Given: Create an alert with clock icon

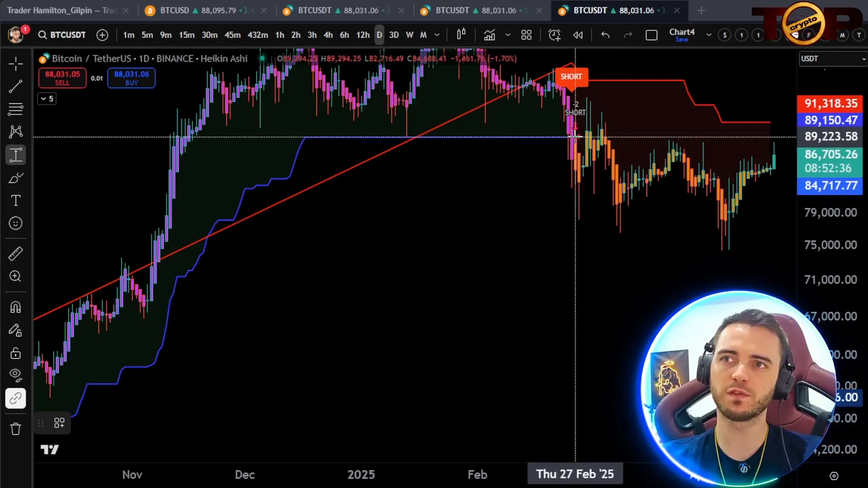Looking at the screenshot, I should [555, 35].
